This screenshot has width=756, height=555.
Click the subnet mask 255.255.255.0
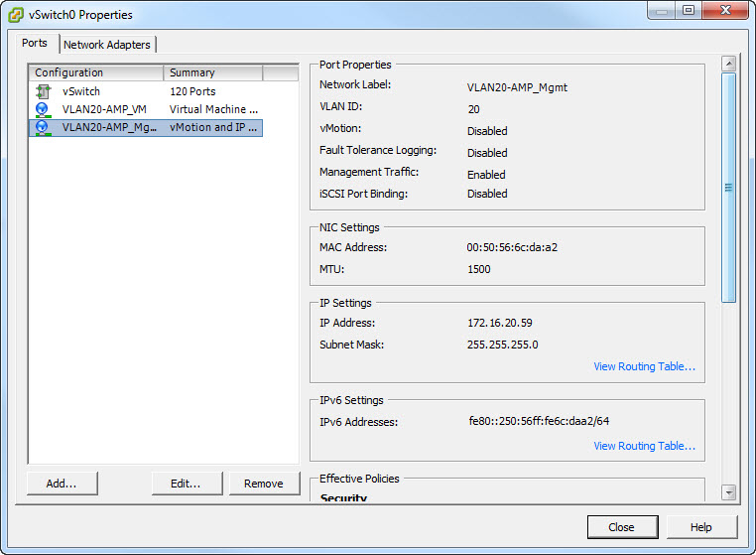point(502,345)
